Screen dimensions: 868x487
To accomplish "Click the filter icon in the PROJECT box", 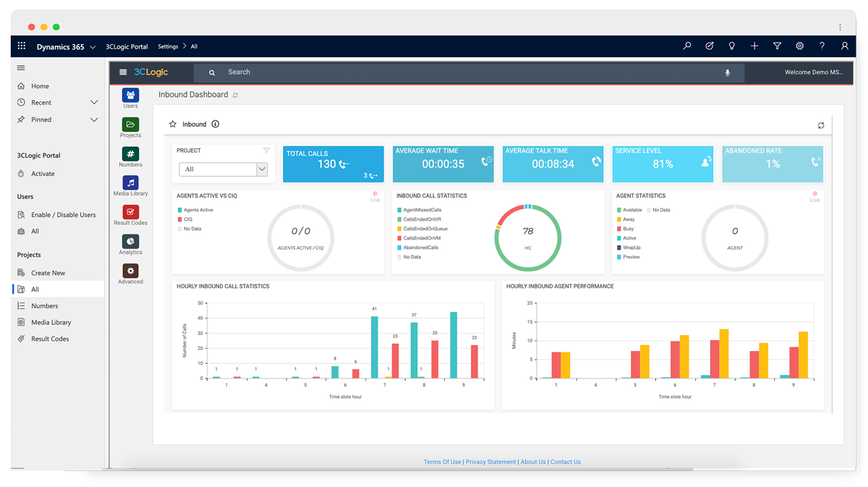I will [266, 151].
